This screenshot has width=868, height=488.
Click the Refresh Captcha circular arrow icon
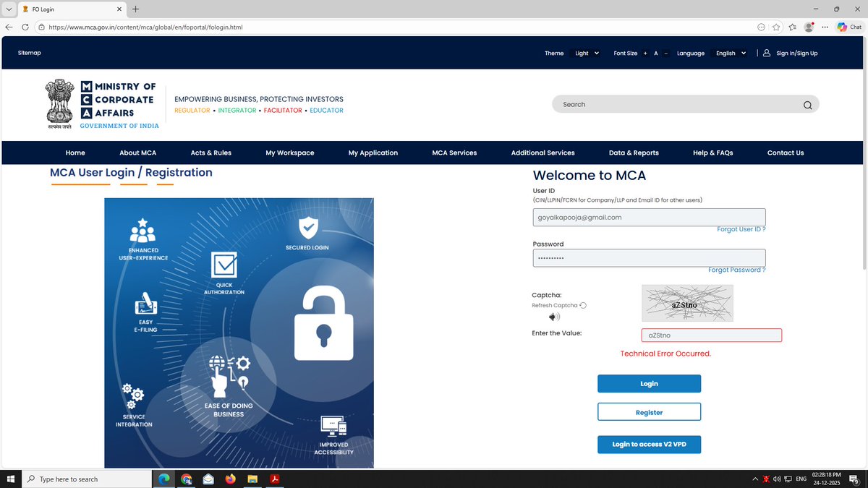click(x=583, y=305)
